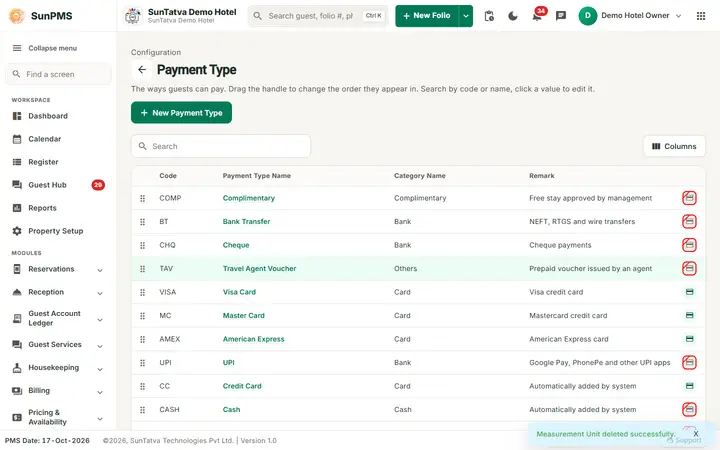Click the back arrow next to Payment Type

coord(142,70)
